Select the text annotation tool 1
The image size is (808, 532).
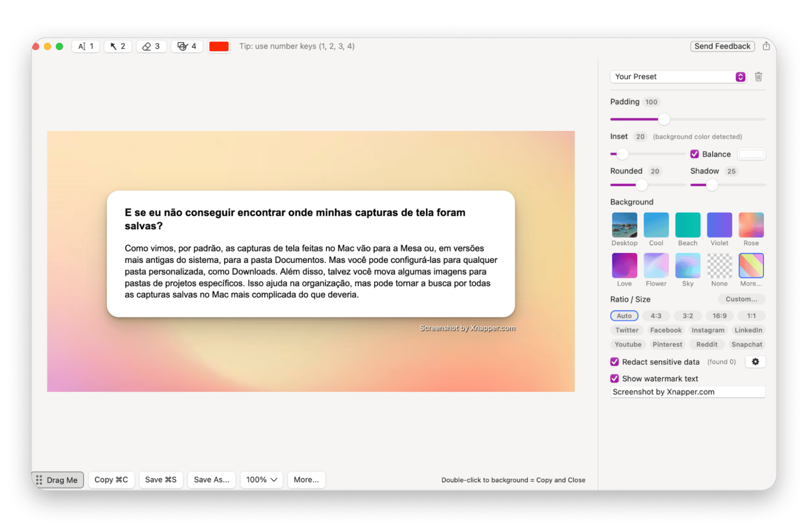click(85, 46)
